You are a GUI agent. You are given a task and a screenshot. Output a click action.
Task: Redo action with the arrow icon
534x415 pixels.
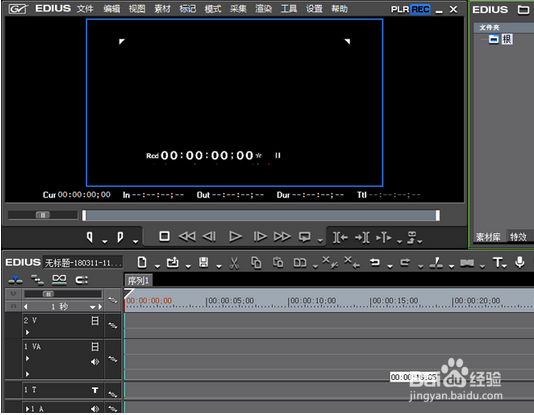point(405,262)
